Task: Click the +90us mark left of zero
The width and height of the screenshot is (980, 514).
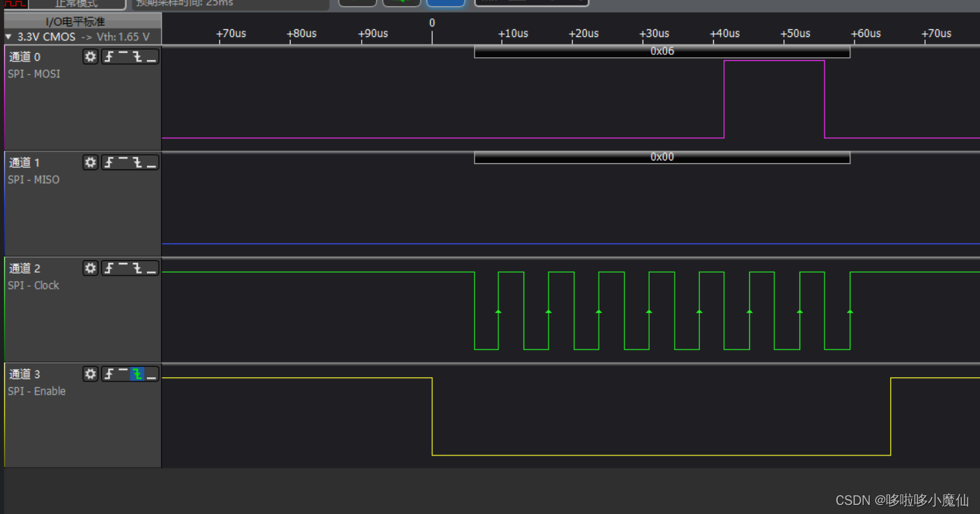Action: pyautogui.click(x=373, y=33)
